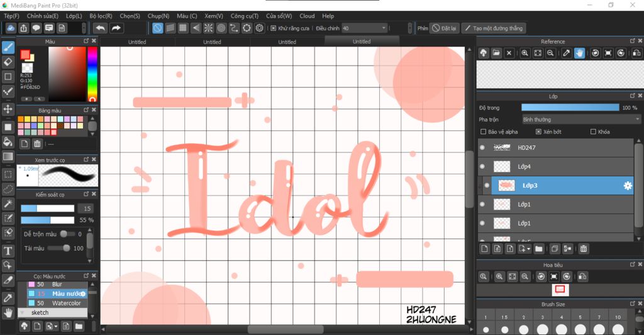Open the Điều chỉnh correction dropdown

point(365,28)
